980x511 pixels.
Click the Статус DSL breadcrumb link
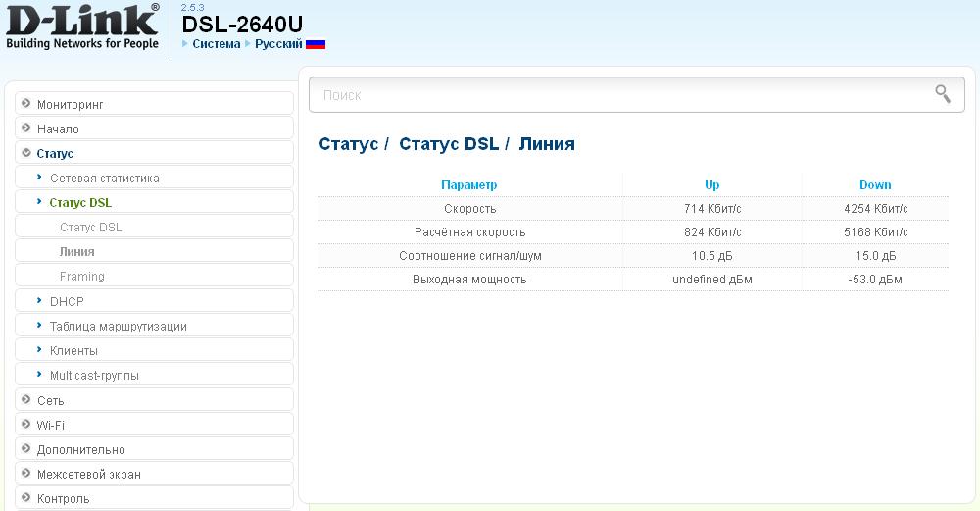449,144
